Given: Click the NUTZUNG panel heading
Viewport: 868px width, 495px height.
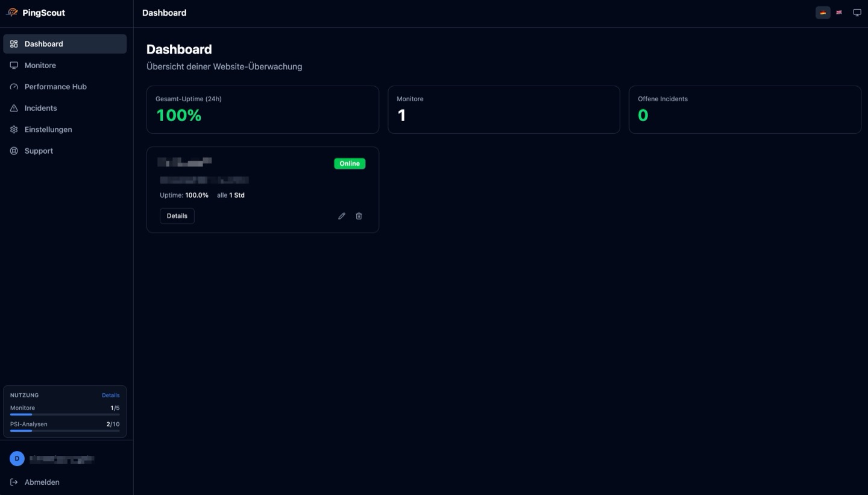Looking at the screenshot, I should (25, 396).
